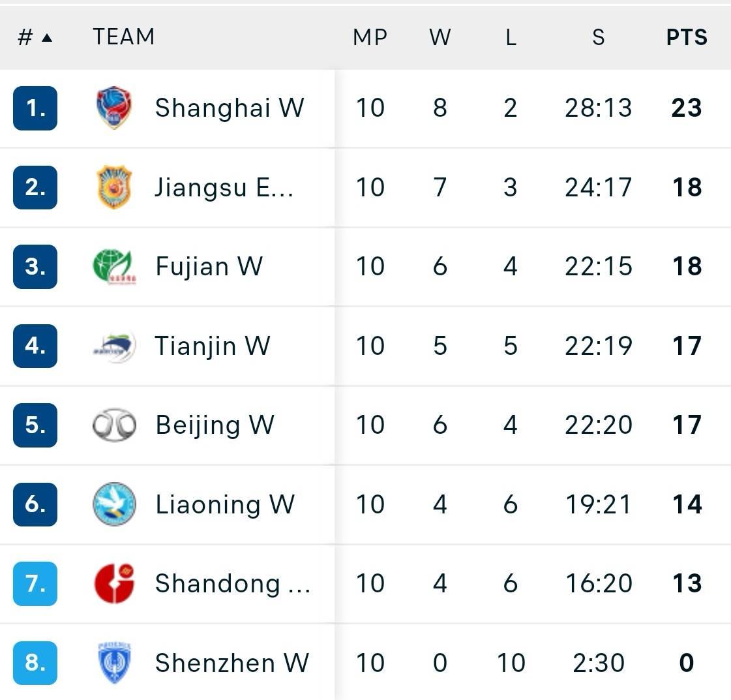Click the Shanghai W team logo

pos(114,108)
